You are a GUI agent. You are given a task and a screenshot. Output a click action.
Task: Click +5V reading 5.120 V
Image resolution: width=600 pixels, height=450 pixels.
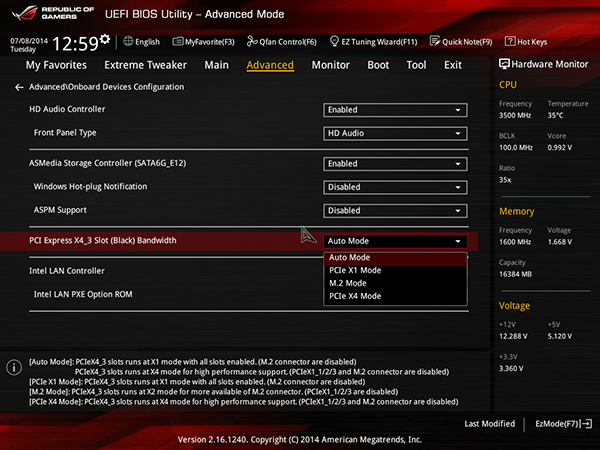tap(559, 336)
